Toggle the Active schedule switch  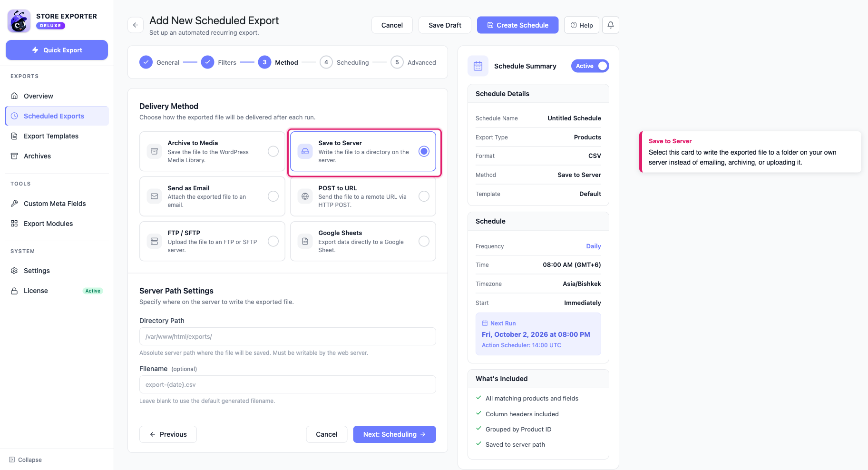coord(590,66)
